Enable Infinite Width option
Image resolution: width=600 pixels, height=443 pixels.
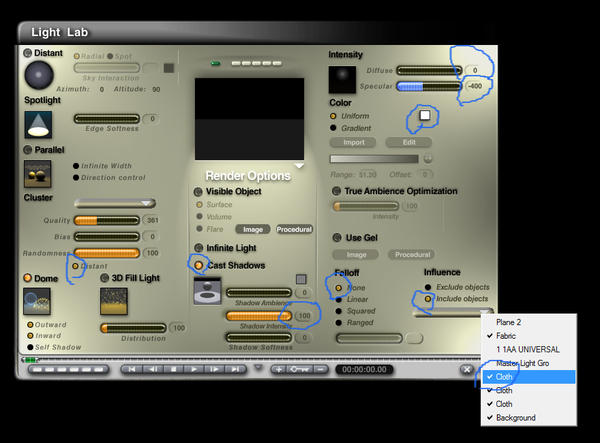coord(76,166)
